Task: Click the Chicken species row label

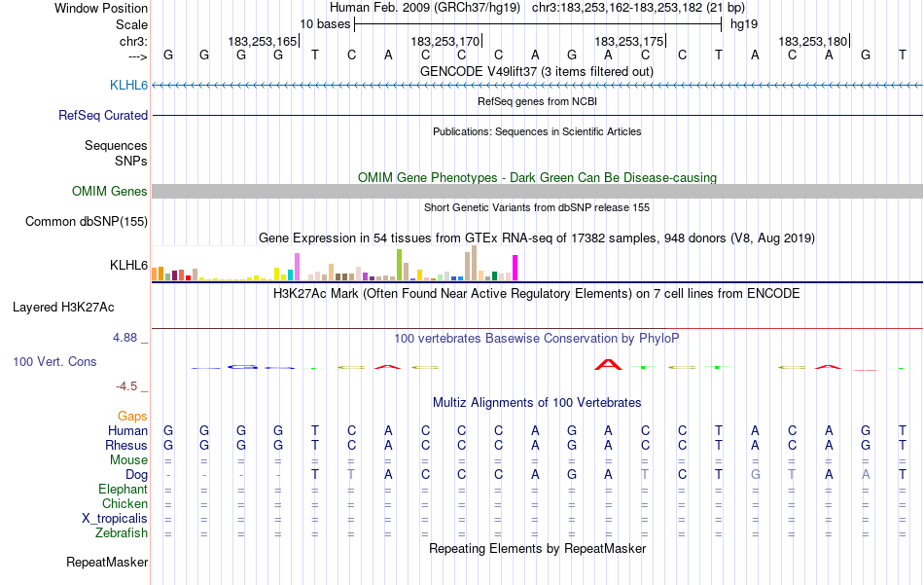Action: coord(124,503)
